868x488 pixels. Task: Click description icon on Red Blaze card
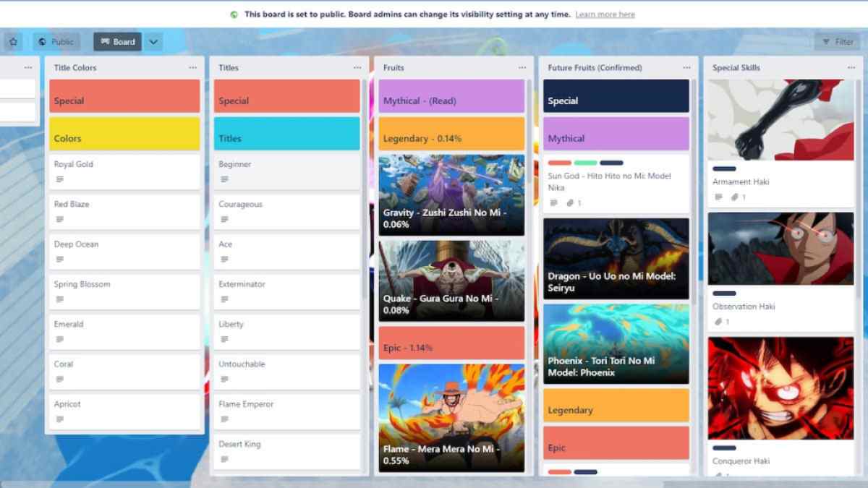pyautogui.click(x=60, y=219)
